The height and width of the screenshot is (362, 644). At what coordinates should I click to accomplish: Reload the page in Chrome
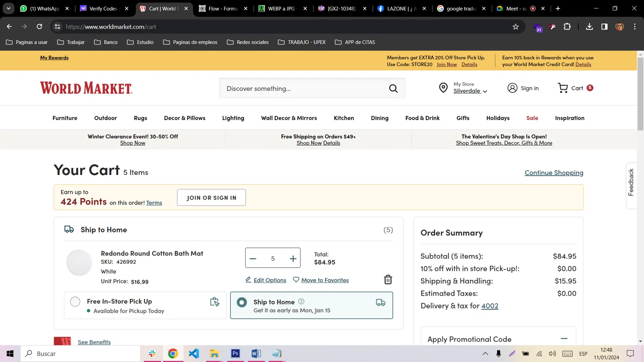tap(39, 27)
